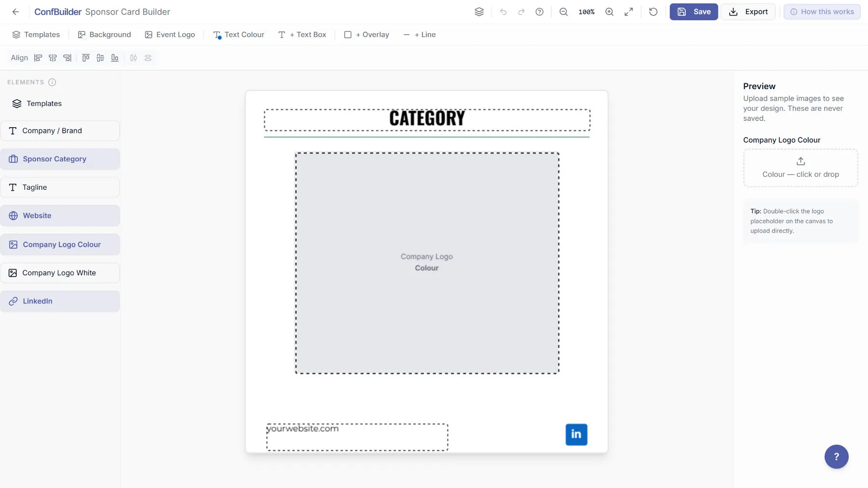868x488 pixels.
Task: Distribute elements horizontally
Action: click(134, 58)
